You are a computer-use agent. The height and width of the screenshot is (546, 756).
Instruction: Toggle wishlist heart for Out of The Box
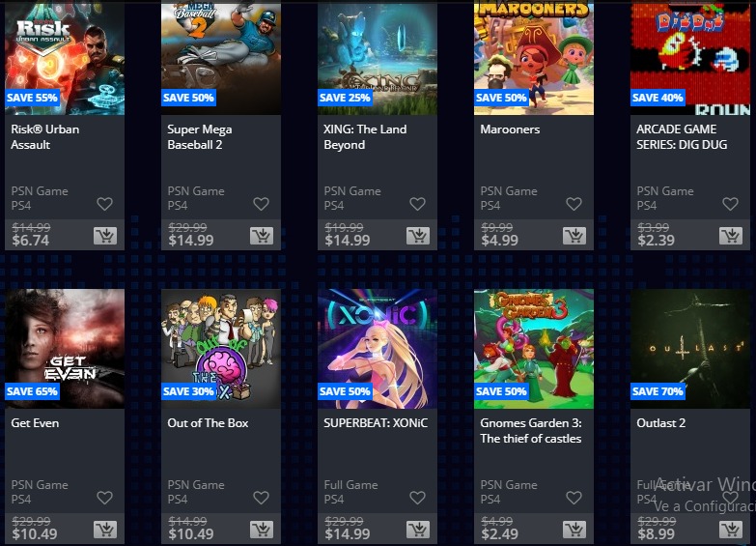(261, 498)
